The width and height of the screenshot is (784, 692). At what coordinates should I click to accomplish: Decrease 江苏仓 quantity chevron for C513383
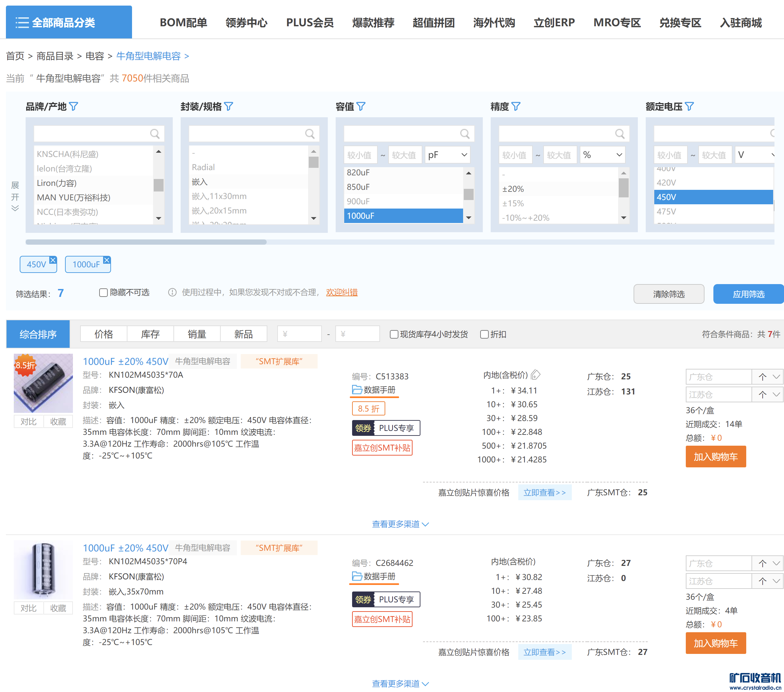776,394
